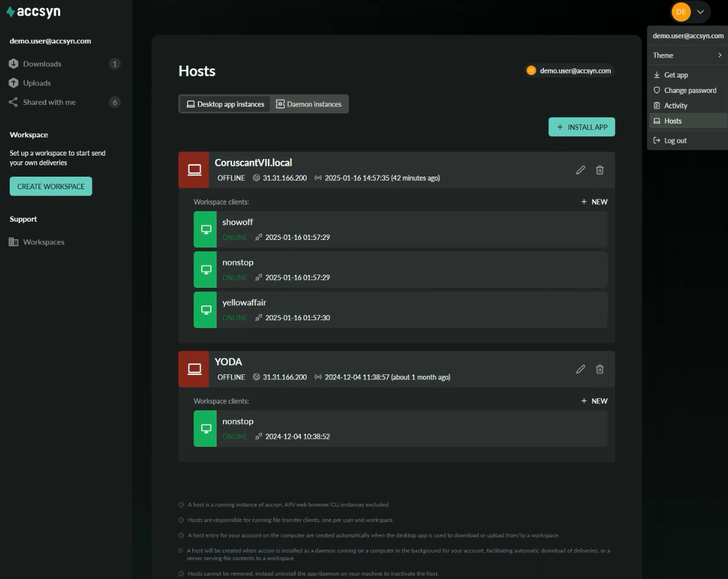Click the nonstop monitor icon under CoruscantVII.local
The width and height of the screenshot is (728, 579).
(205, 270)
